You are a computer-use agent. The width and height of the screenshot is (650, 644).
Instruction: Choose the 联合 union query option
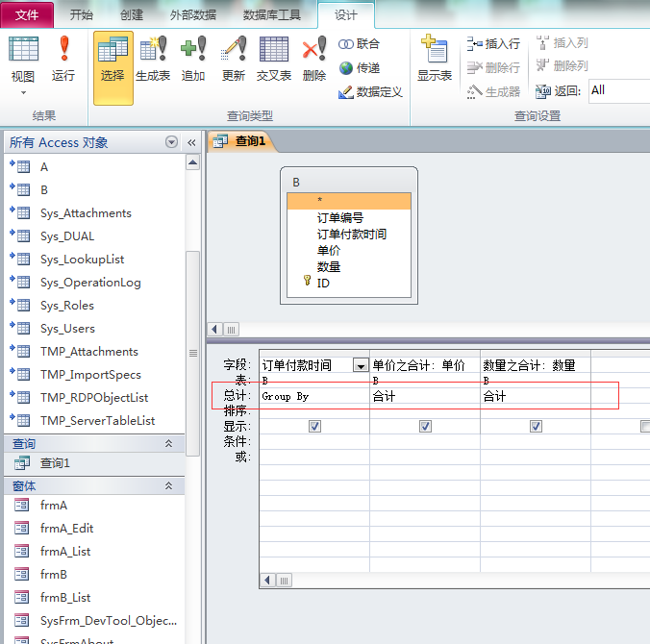pyautogui.click(x=359, y=43)
